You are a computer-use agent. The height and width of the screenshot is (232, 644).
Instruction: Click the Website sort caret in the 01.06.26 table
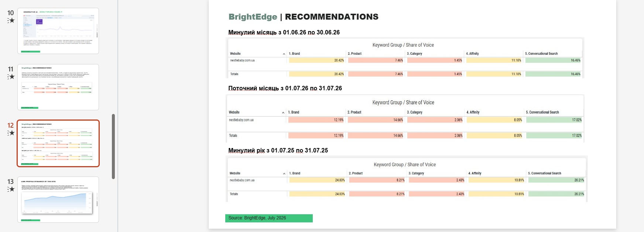click(x=284, y=54)
